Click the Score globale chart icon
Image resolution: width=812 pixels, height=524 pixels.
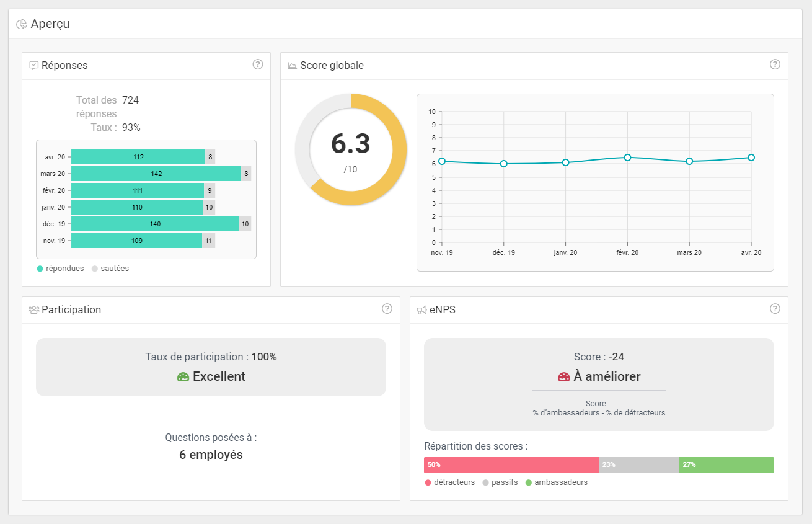[x=293, y=66]
